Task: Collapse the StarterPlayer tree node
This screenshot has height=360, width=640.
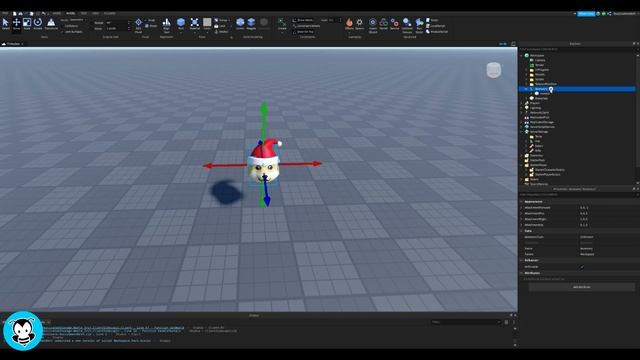Action: pos(521,165)
